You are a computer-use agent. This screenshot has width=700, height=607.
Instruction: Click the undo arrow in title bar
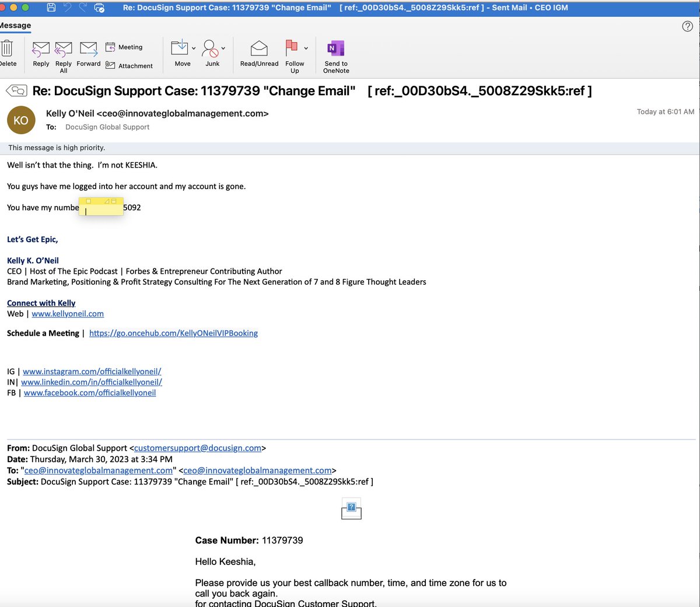[68, 8]
